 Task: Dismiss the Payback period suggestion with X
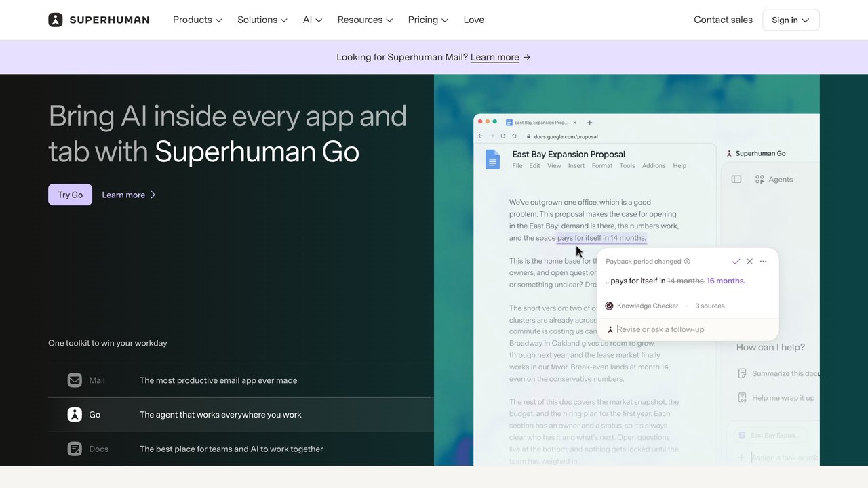[x=749, y=261]
